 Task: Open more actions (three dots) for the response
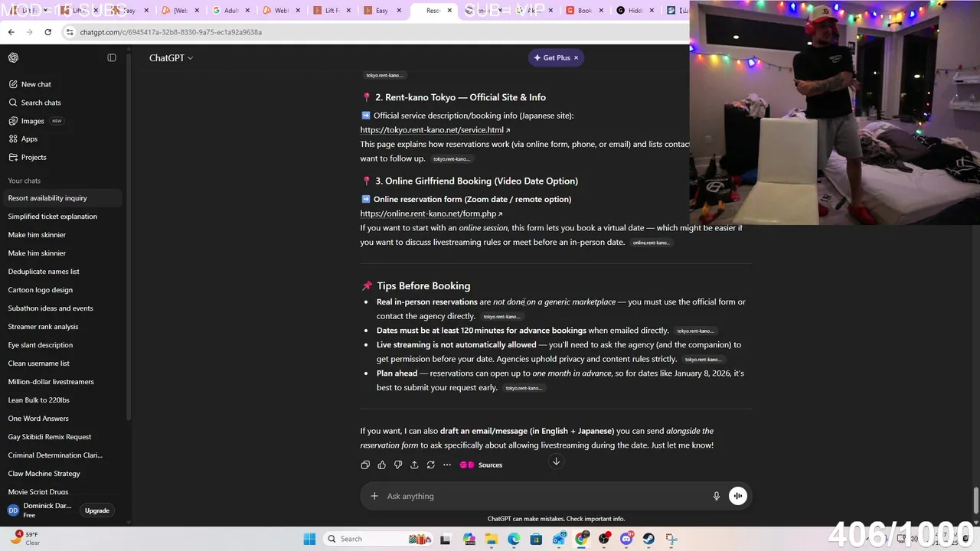click(x=447, y=465)
